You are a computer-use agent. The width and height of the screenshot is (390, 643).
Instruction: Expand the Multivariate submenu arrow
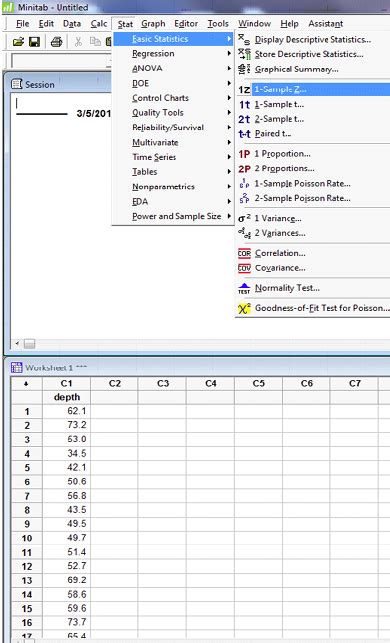(229, 142)
